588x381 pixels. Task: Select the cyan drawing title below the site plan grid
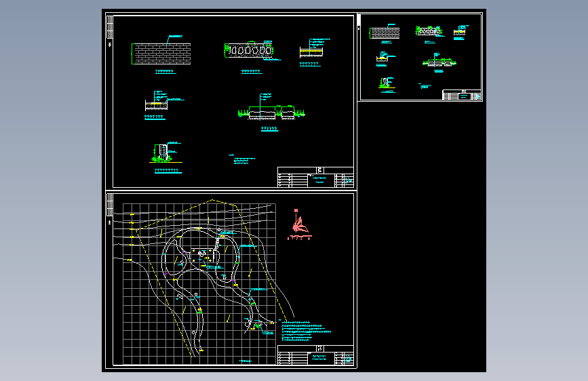tap(246, 361)
